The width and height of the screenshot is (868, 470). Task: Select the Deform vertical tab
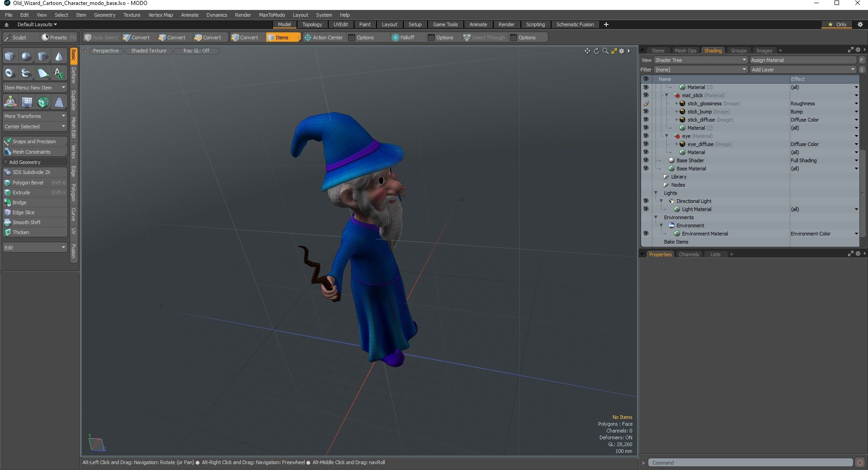[x=74, y=76]
